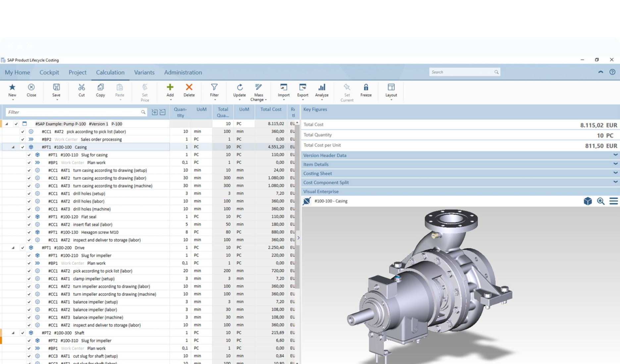Click the 3D cube view icon

pyautogui.click(x=588, y=201)
